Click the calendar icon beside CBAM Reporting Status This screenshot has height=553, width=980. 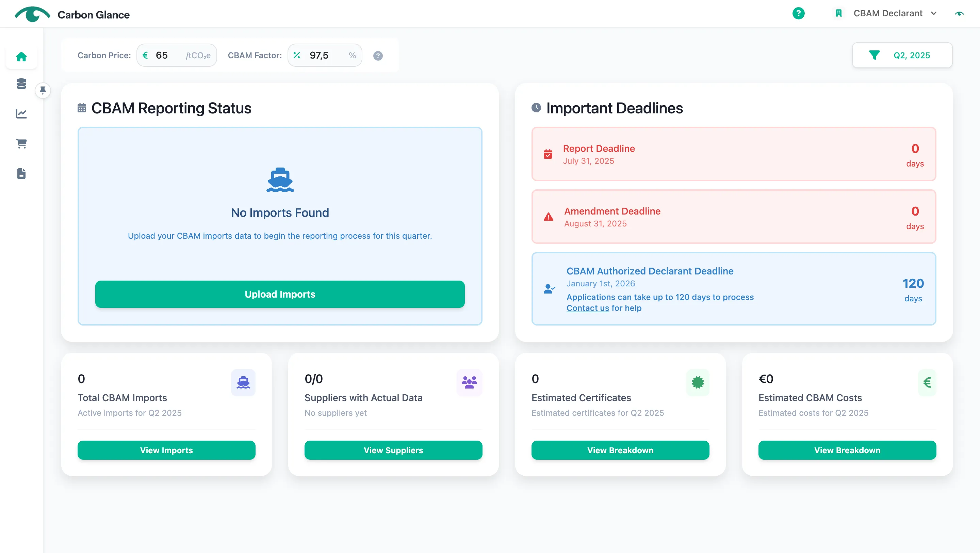82,108
